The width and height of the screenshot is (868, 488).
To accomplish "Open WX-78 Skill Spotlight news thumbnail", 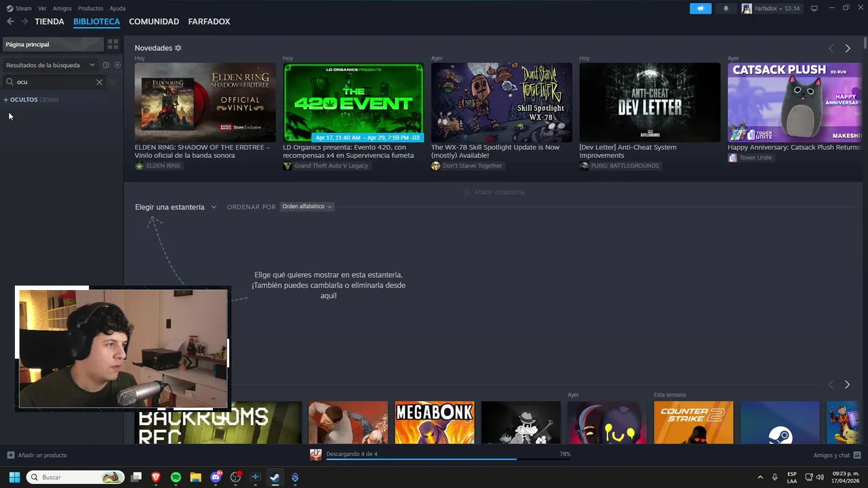I will [502, 102].
